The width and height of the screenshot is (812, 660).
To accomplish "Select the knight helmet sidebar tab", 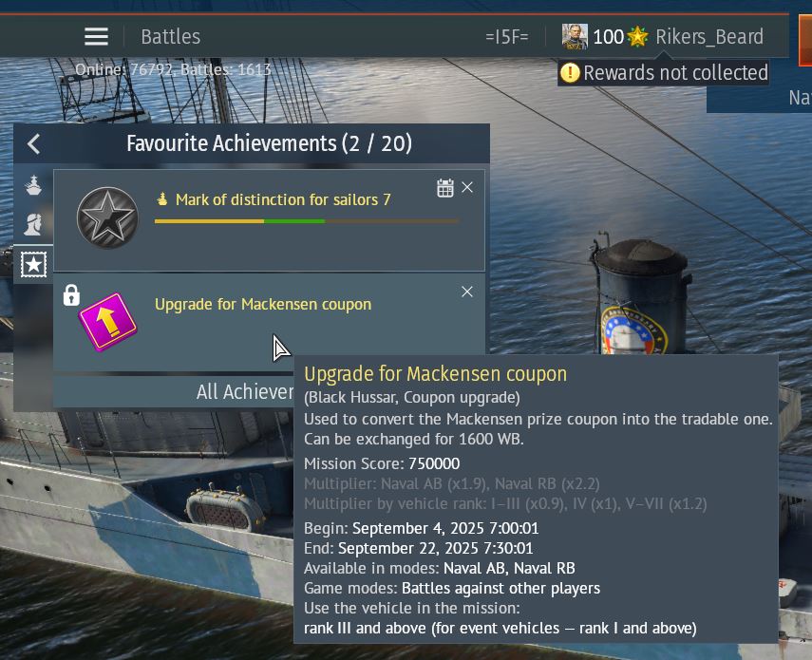I will tap(33, 225).
